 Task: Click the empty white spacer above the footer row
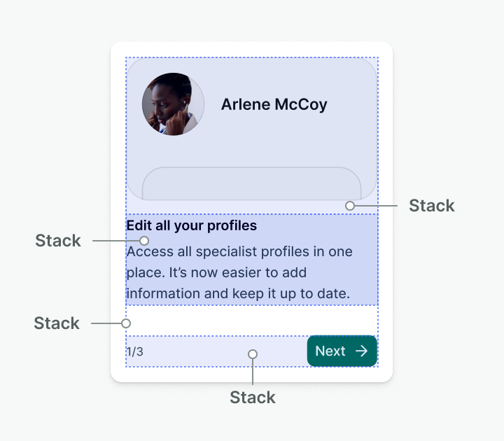[252, 321]
